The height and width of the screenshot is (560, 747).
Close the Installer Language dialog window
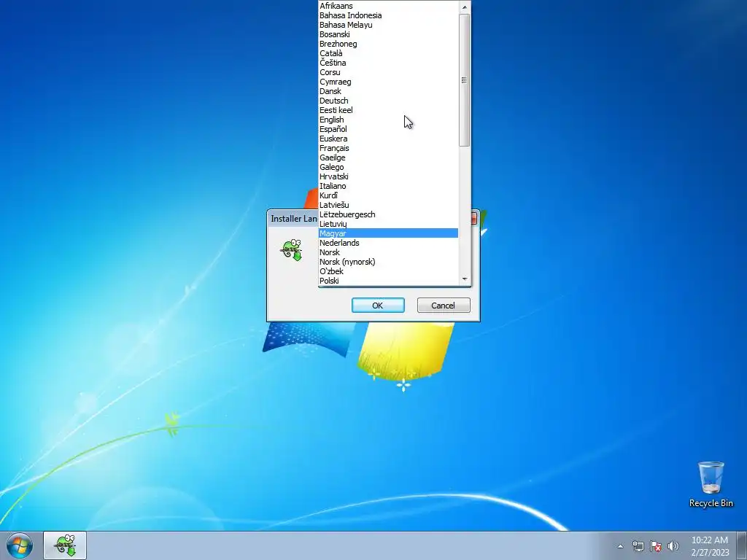(x=473, y=219)
